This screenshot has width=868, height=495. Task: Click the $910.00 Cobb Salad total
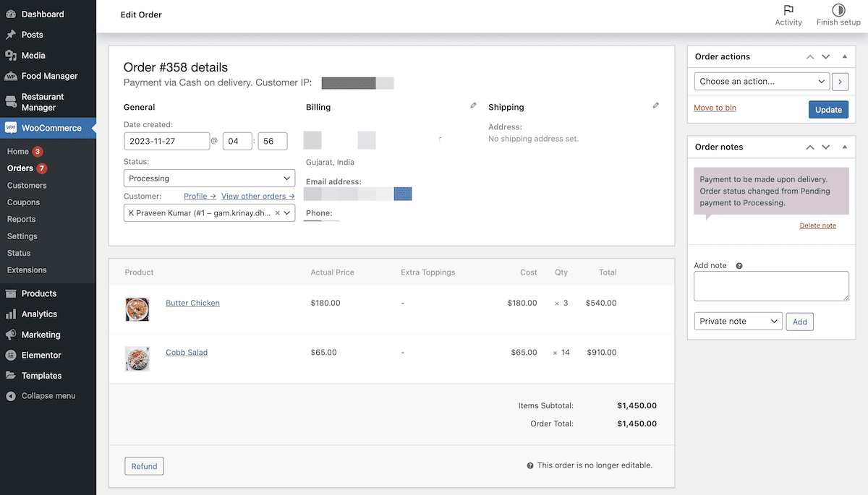point(601,353)
